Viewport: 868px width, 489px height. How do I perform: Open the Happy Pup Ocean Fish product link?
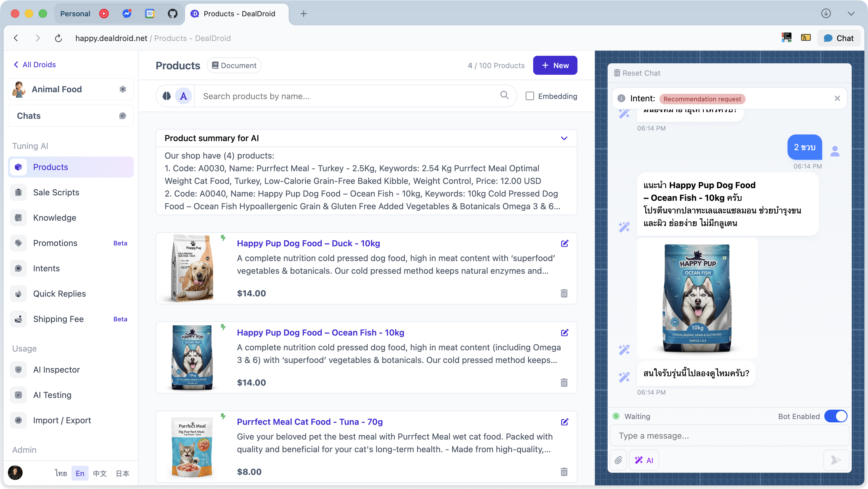click(x=320, y=333)
